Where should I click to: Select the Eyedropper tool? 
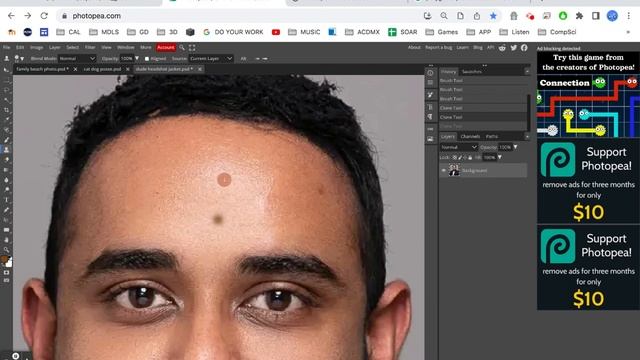(x=6, y=120)
